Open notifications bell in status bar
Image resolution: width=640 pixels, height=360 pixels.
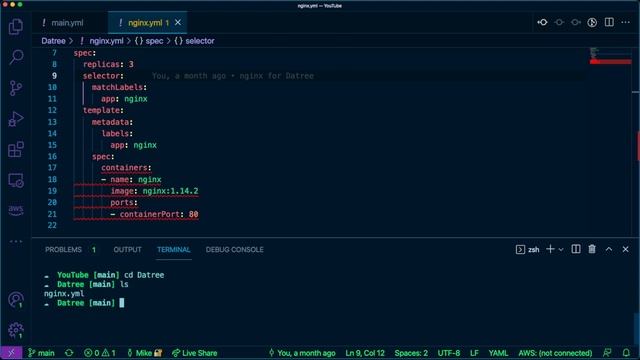tap(626, 353)
